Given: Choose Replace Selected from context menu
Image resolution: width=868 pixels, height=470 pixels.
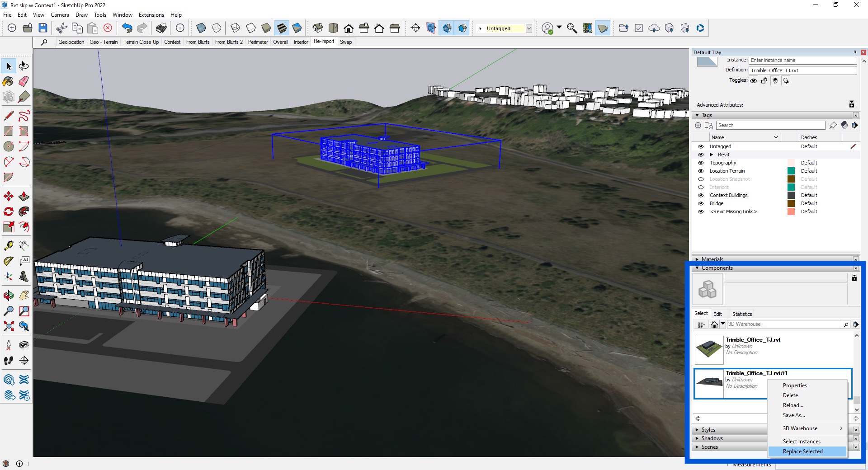Looking at the screenshot, I should (x=802, y=451).
